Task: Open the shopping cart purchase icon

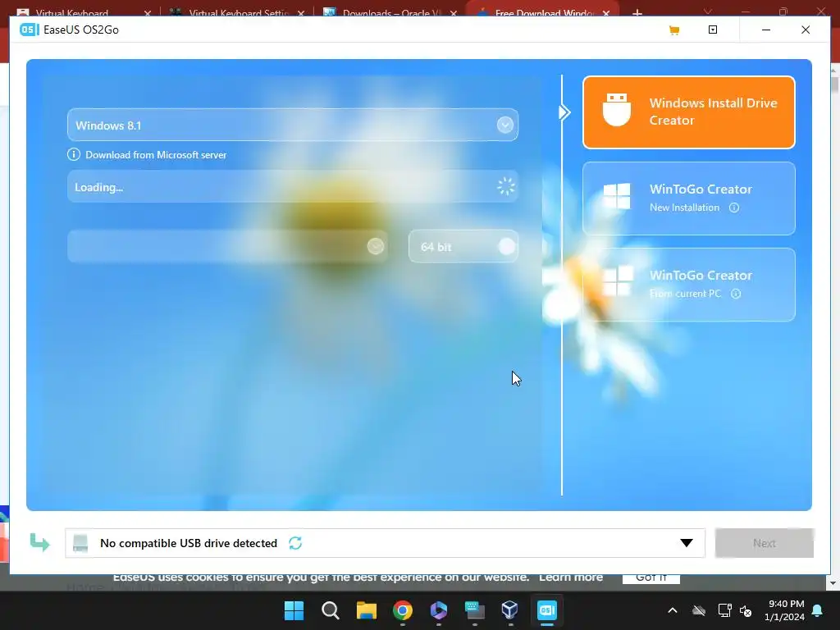Action: pos(674,30)
